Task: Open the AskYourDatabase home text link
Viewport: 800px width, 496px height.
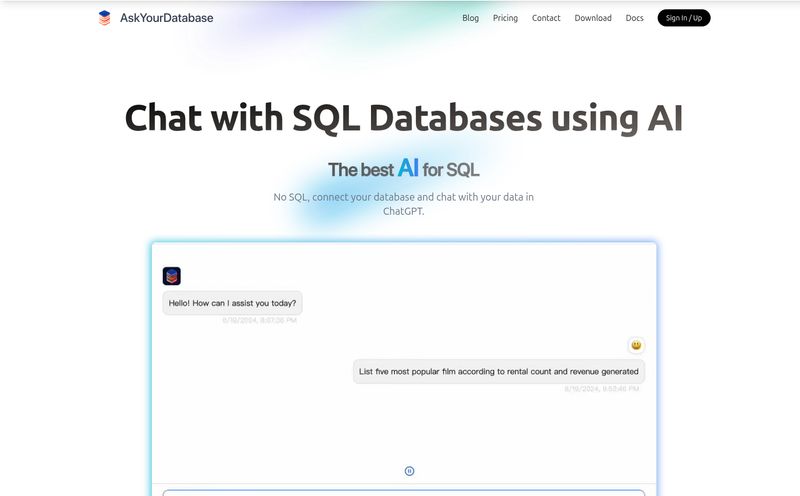Action: [166, 18]
